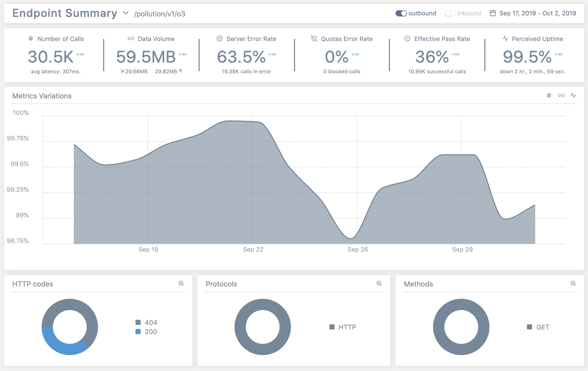Screen dimensions: 588x371
Task: Enable the inbound traffic toggle
Action: pyautogui.click(x=451, y=13)
